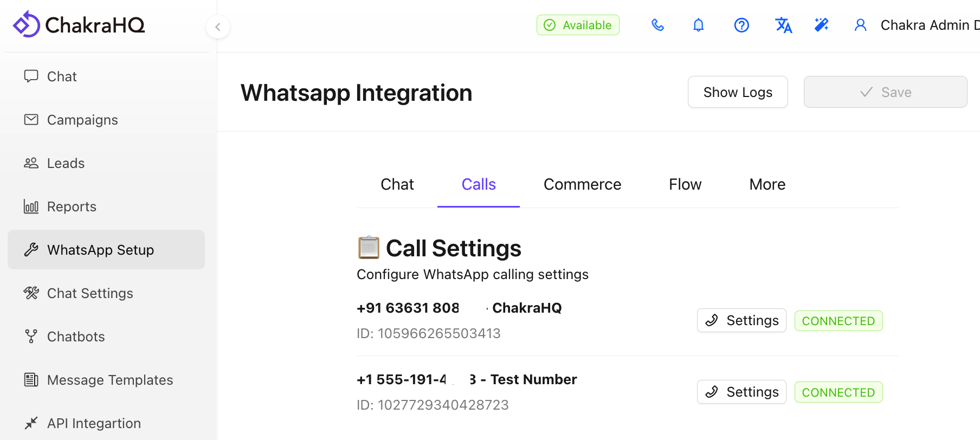Viewport: 980px width, 440px height.
Task: Open the Flow tab
Action: pyautogui.click(x=685, y=185)
